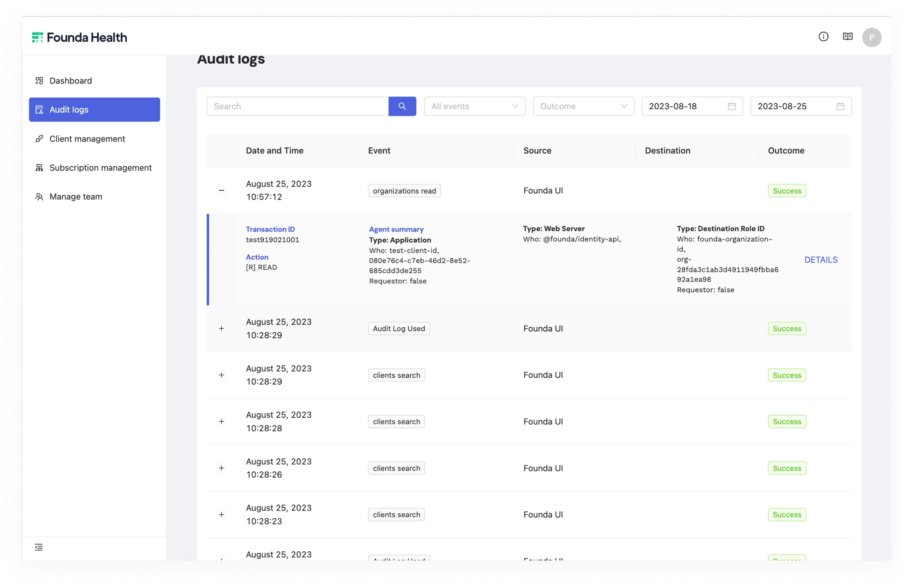Click the Type: Web Server text
This screenshot has width=913, height=588.
(553, 228)
